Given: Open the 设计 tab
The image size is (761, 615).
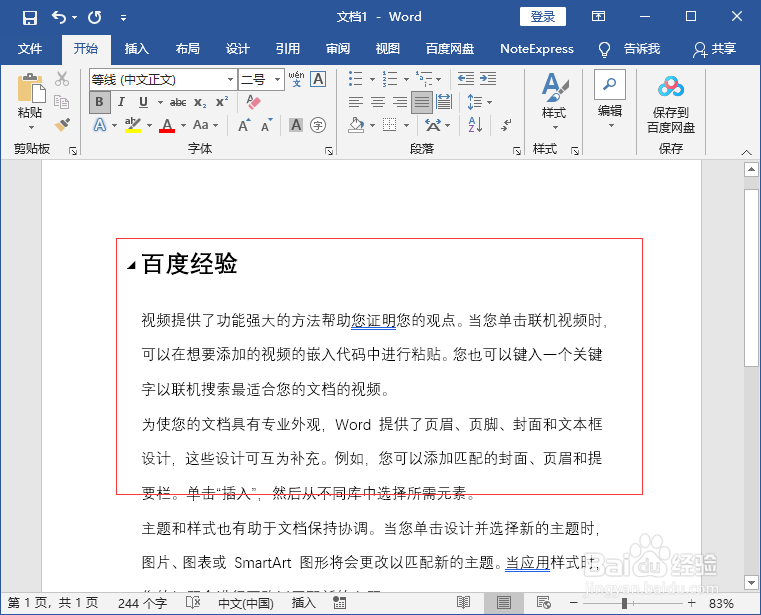Looking at the screenshot, I should click(238, 49).
